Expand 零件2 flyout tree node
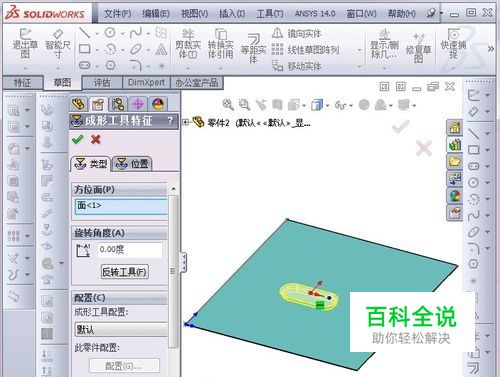The image size is (500, 377). point(185,123)
